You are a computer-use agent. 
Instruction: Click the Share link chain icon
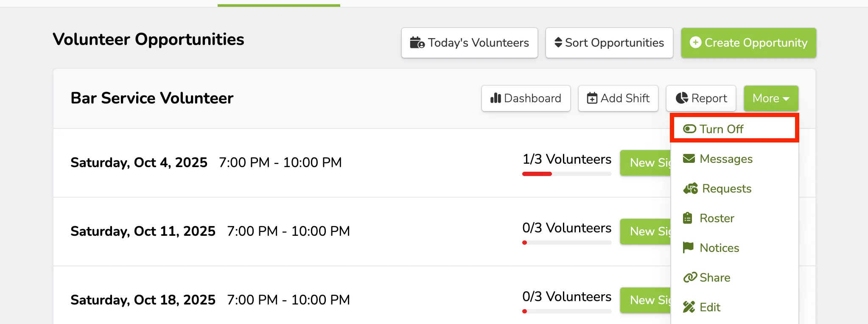coord(690,277)
